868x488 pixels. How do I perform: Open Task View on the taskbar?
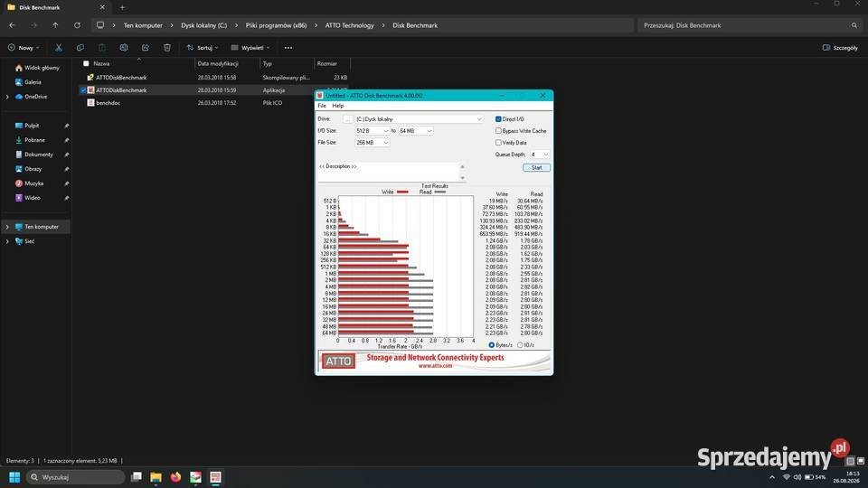(x=137, y=477)
